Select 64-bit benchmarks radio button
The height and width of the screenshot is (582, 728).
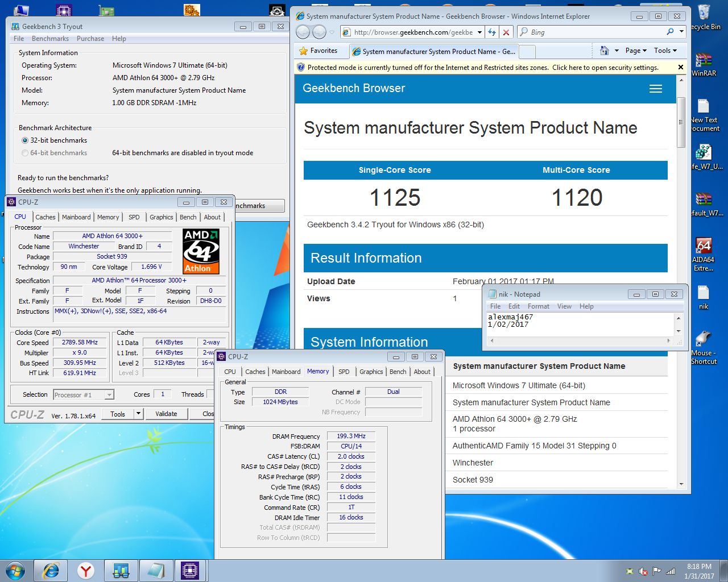pos(25,153)
